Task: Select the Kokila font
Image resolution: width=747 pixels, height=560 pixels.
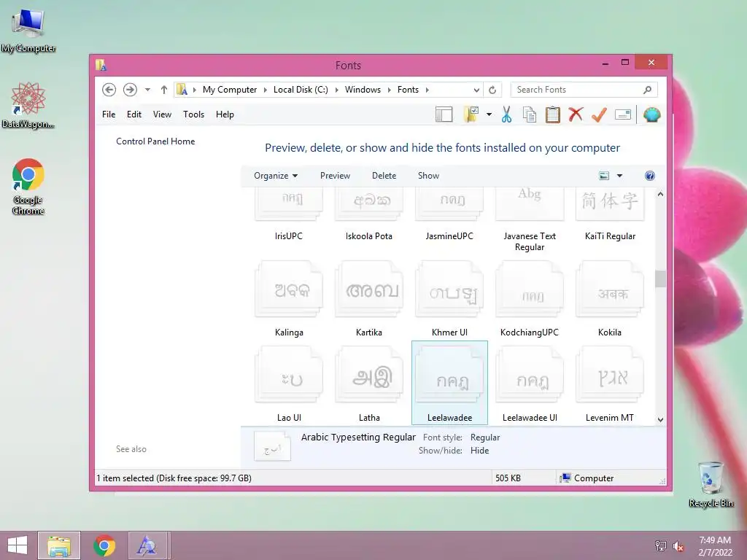Action: pos(610,299)
